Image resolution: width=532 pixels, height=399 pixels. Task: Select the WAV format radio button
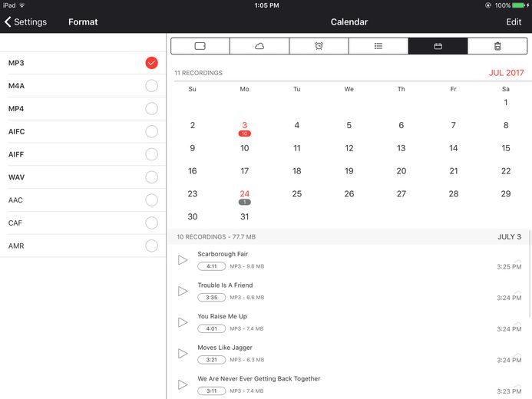click(152, 177)
